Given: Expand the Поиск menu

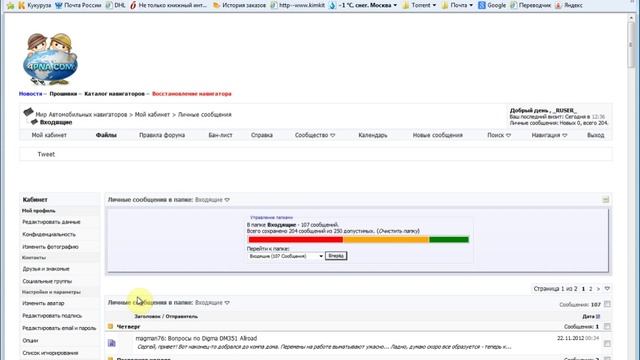Looking at the screenshot, I should (x=499, y=135).
